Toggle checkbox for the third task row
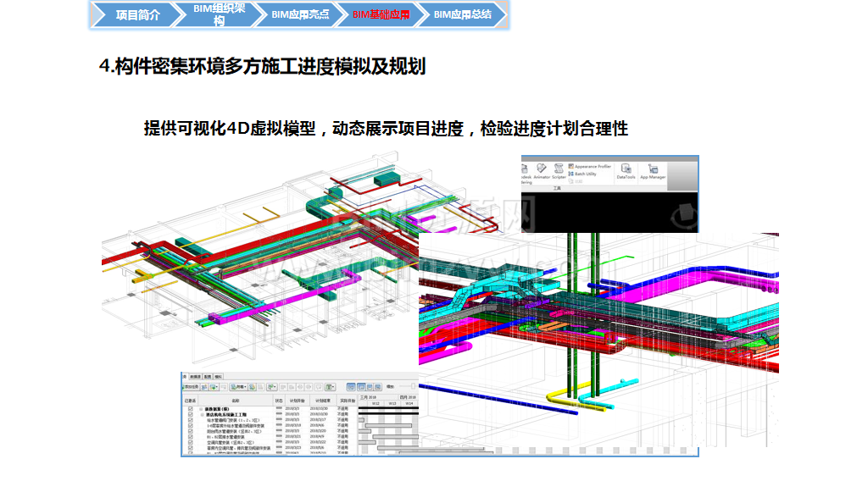The image size is (868, 481). pyautogui.click(x=191, y=420)
